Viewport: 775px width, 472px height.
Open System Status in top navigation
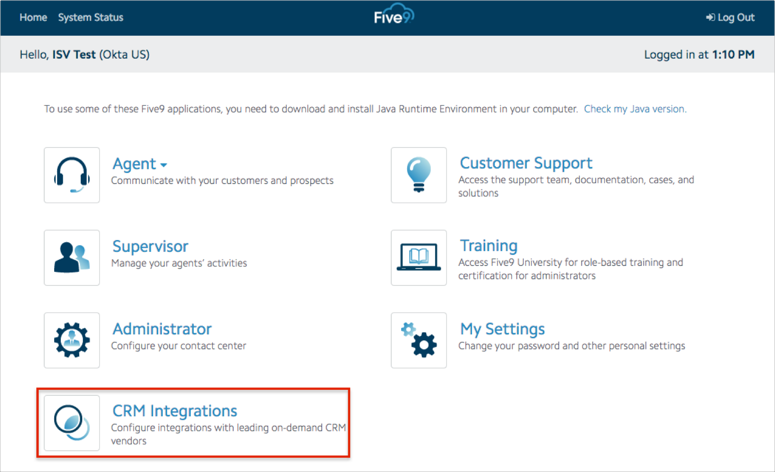coord(91,18)
